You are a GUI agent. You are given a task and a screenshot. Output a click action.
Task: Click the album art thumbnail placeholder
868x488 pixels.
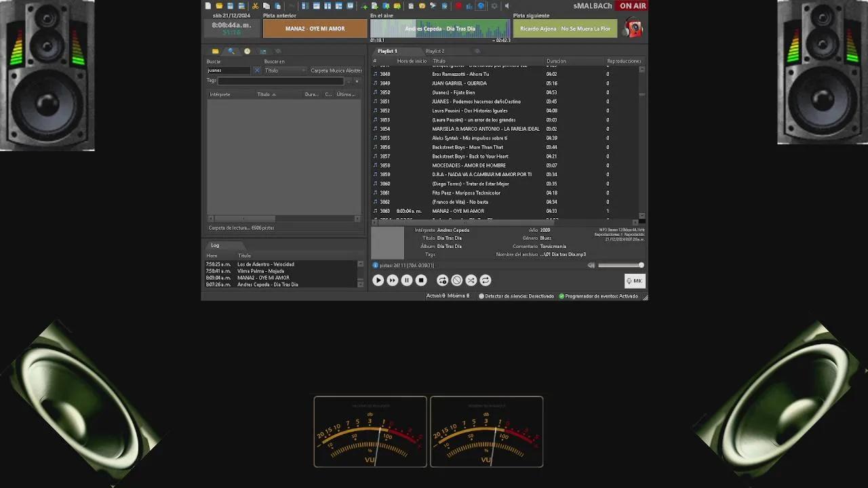coord(388,243)
